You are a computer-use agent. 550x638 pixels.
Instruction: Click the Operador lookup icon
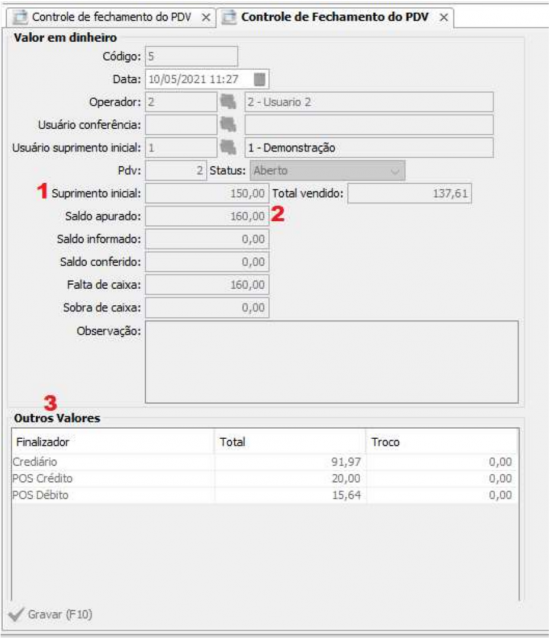[228, 102]
